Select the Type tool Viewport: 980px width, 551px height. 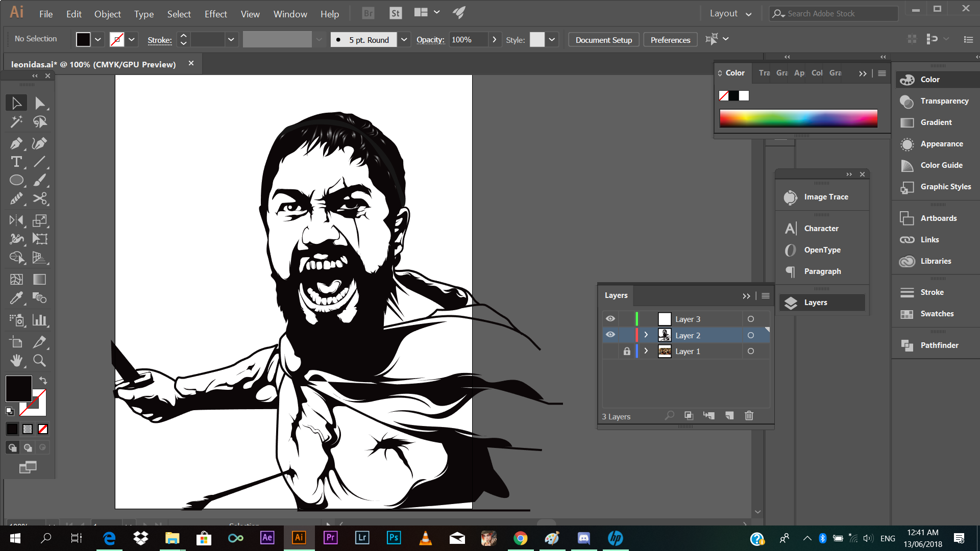16,162
